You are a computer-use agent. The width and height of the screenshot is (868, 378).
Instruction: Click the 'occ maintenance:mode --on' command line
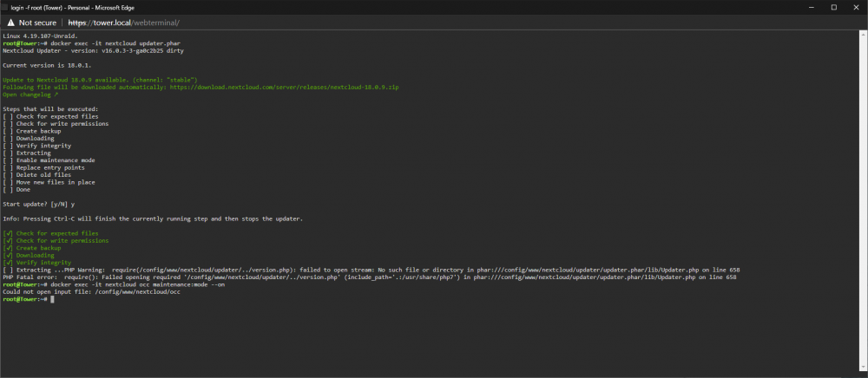[138, 284]
